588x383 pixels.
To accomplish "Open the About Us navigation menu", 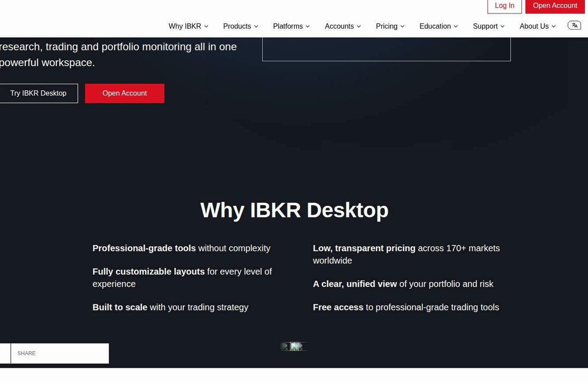I will click(x=538, y=26).
